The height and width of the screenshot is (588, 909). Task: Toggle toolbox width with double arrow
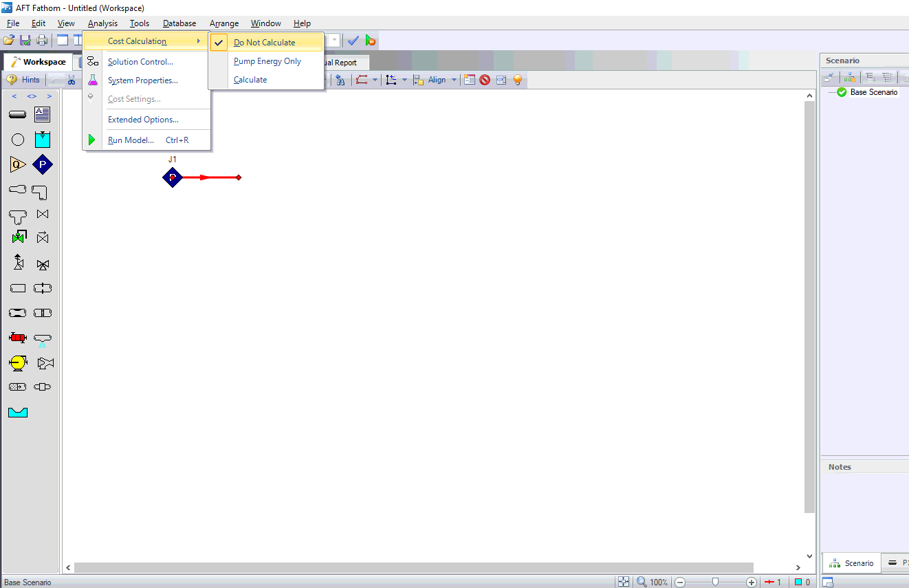click(x=32, y=96)
